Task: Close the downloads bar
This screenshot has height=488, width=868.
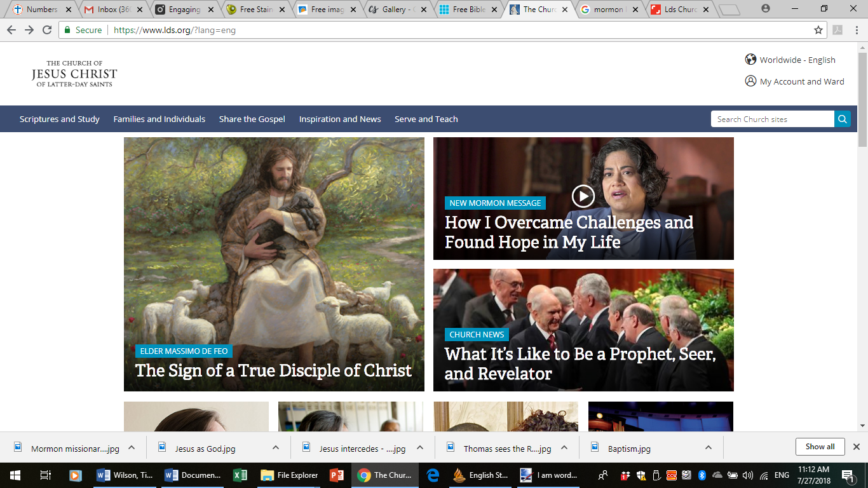Action: 856,447
